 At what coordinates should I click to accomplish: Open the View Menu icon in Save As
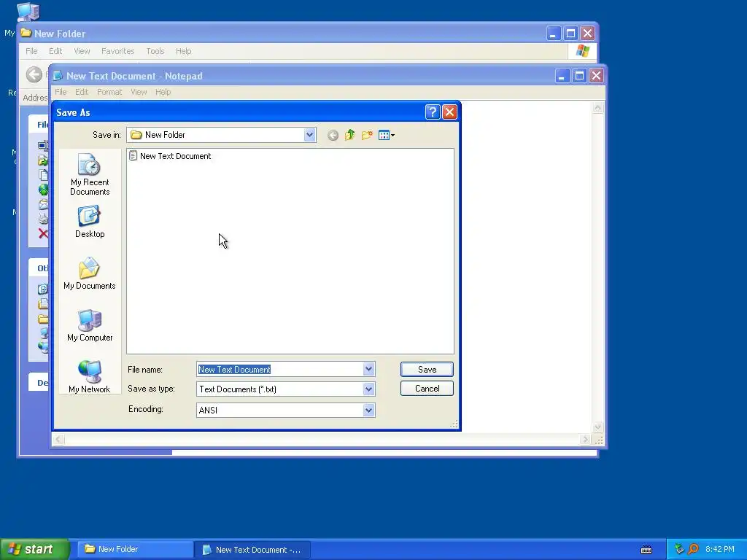[x=386, y=135]
